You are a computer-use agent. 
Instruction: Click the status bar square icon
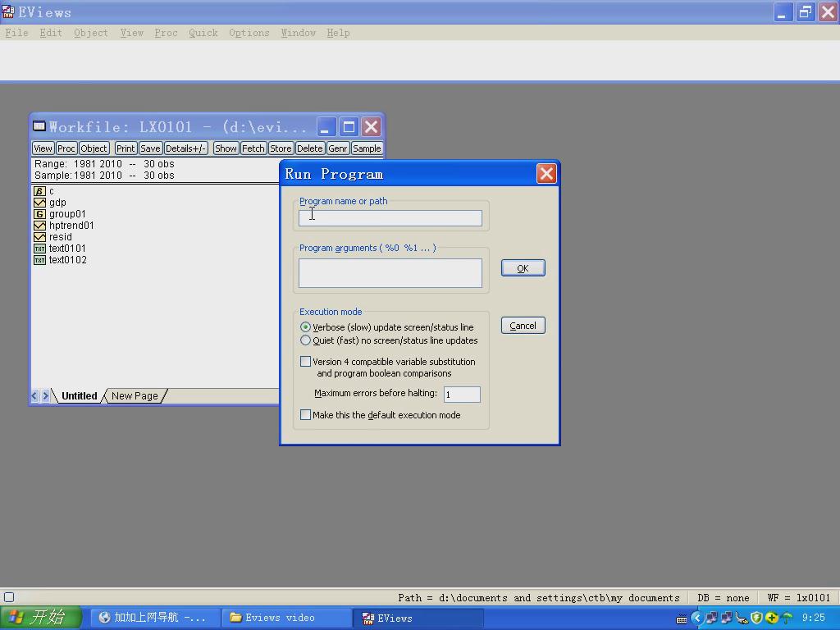(9, 597)
